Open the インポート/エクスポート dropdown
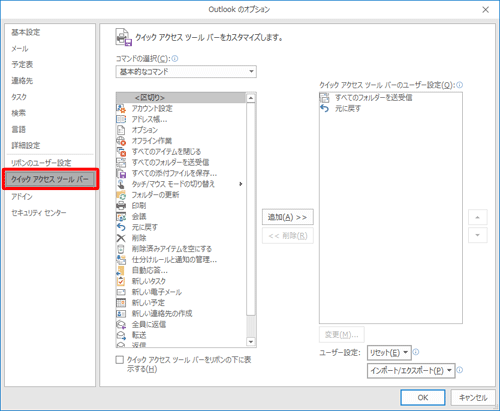500x411 pixels. coord(411,371)
